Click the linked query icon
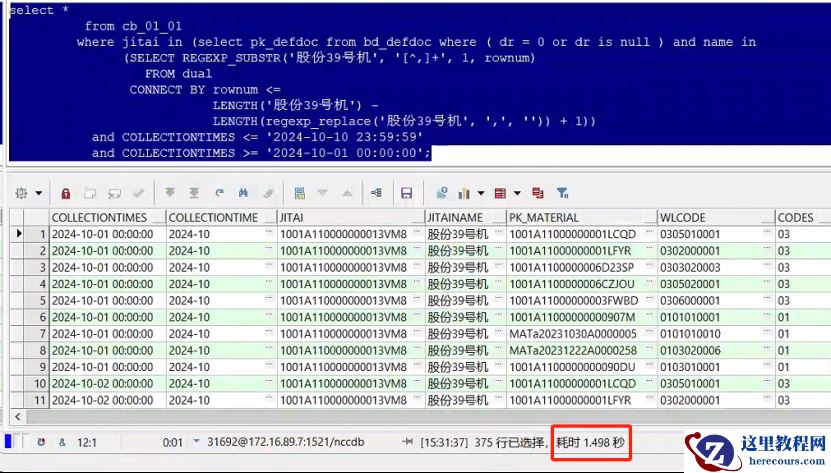The height and width of the screenshot is (473, 831). [376, 193]
